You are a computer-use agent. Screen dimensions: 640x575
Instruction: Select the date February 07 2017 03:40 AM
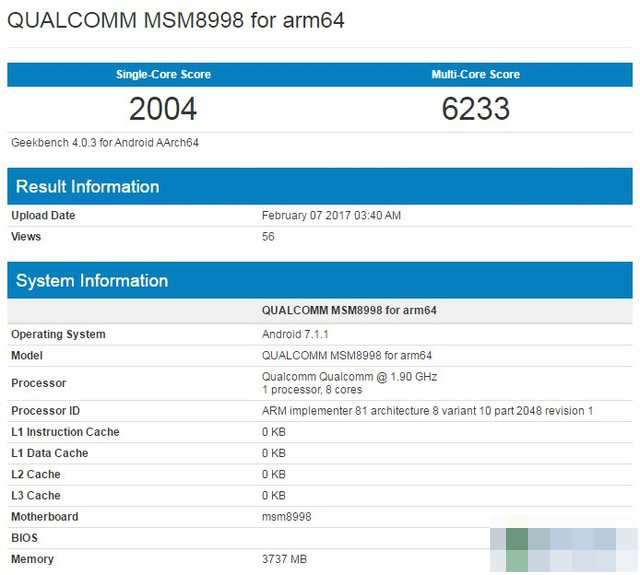click(331, 215)
